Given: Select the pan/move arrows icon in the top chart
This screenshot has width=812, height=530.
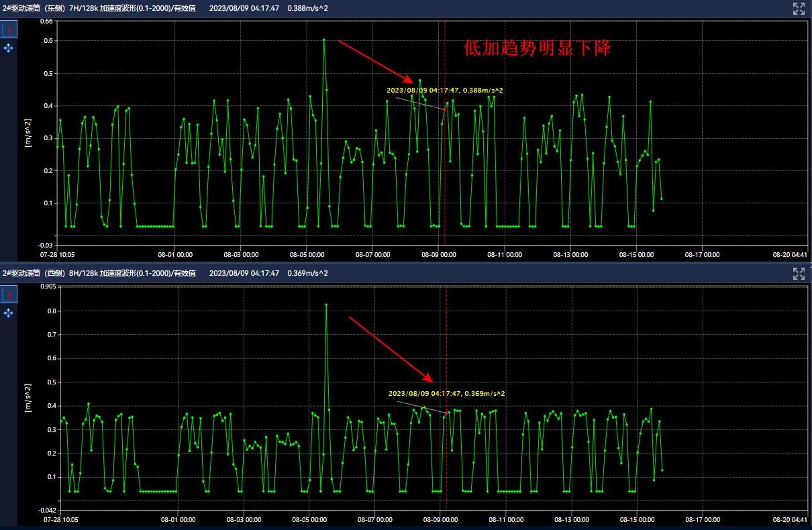Looking at the screenshot, I should click(9, 48).
